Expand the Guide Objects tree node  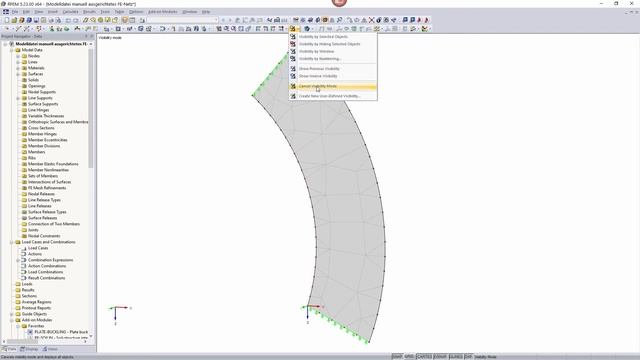(x=12, y=314)
